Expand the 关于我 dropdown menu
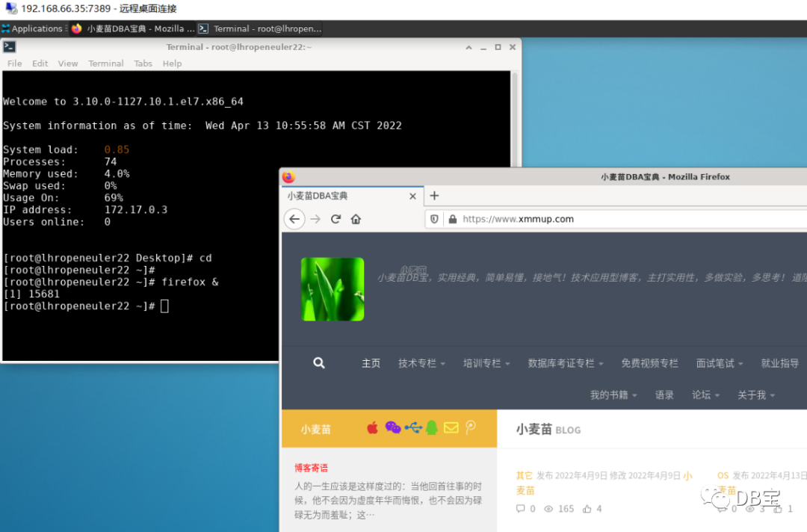Viewport: 807px width, 532px height. [x=756, y=395]
